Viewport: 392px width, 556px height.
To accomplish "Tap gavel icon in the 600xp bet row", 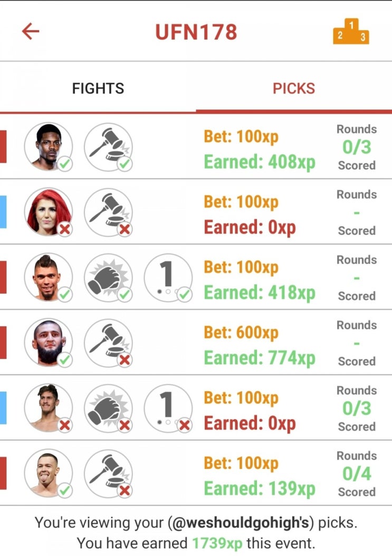I will tap(109, 343).
